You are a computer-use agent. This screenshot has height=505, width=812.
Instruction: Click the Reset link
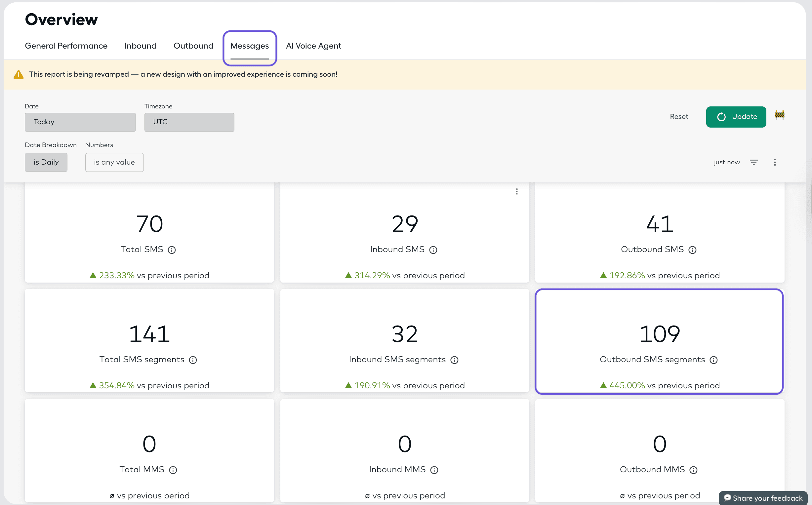point(679,117)
